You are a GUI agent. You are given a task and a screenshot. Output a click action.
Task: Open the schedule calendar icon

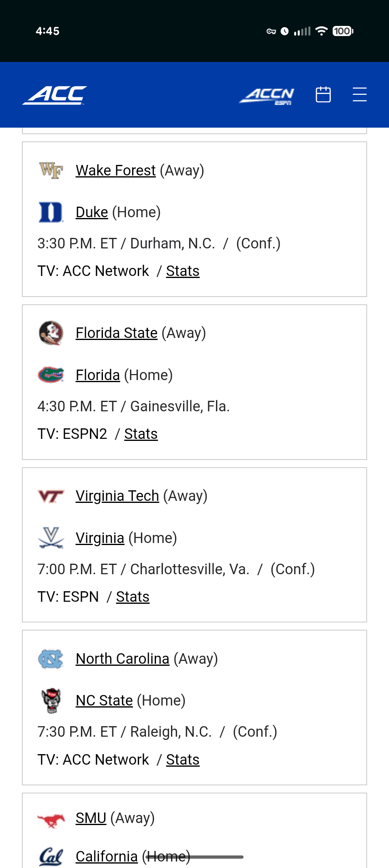323,95
